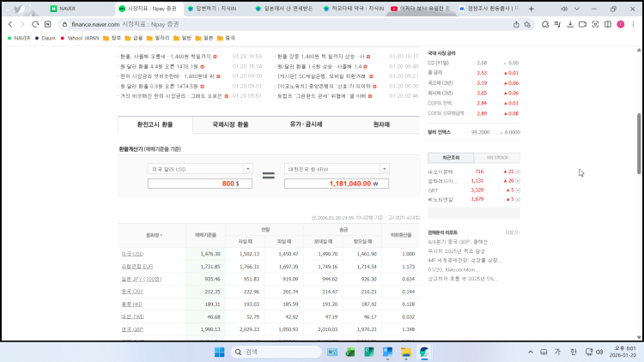Reload the page with the browser refresh icon
This screenshot has width=644, height=362.
[x=35, y=25]
